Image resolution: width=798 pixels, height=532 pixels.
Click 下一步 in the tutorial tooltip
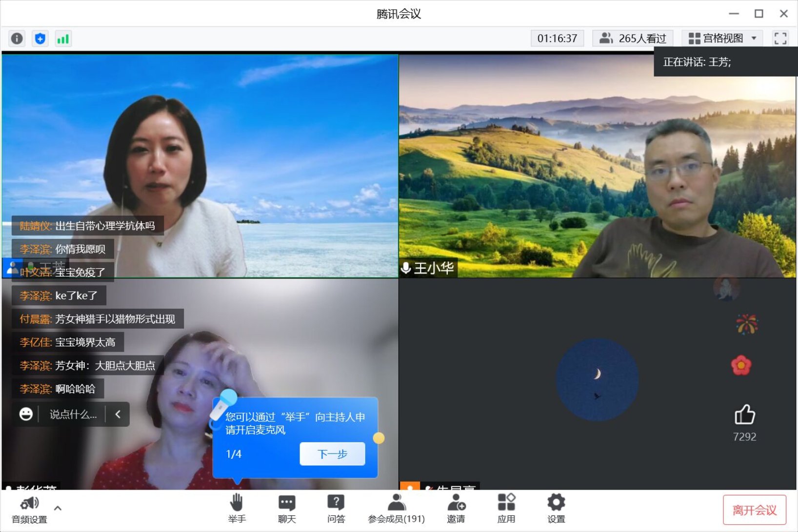tap(332, 454)
